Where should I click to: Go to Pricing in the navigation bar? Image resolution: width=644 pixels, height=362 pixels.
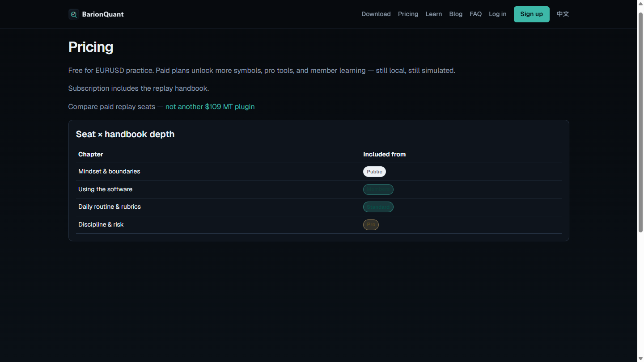[x=408, y=14]
